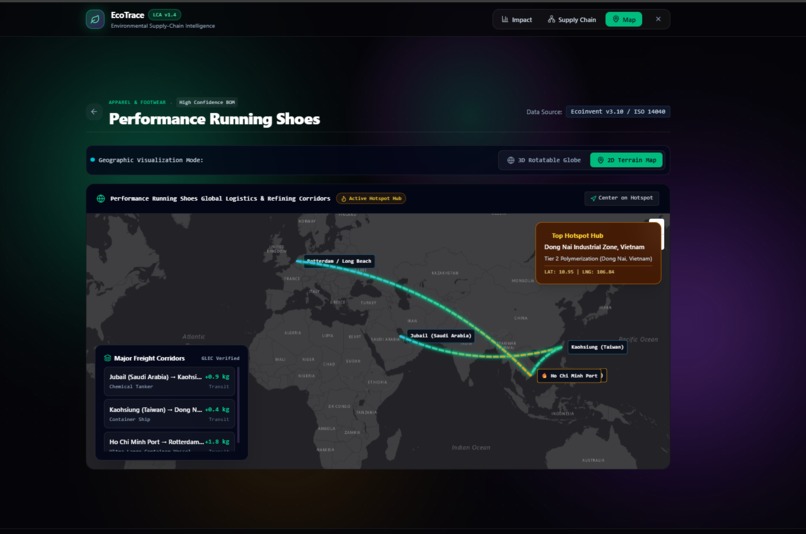Select the Rotterdam / Long Beach map label

(x=339, y=261)
